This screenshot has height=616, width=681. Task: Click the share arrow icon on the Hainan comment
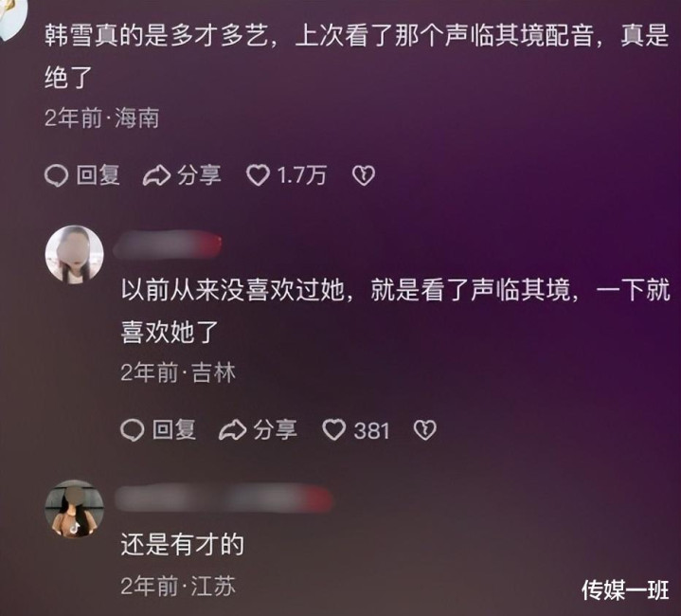coord(156,176)
